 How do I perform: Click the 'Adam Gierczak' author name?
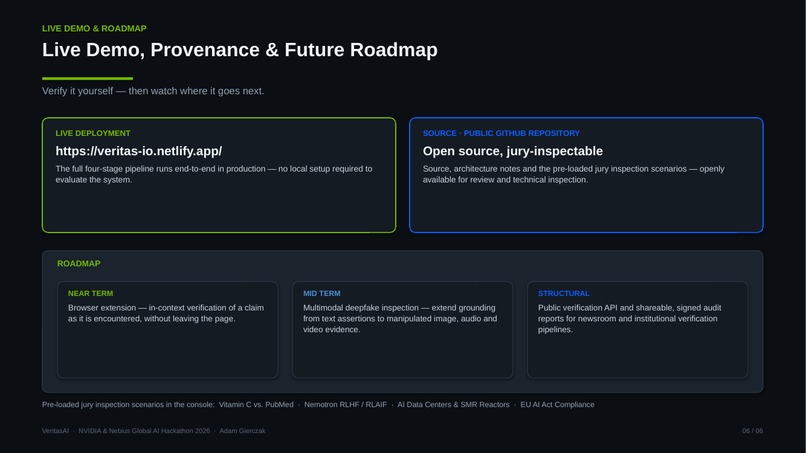pyautogui.click(x=243, y=431)
